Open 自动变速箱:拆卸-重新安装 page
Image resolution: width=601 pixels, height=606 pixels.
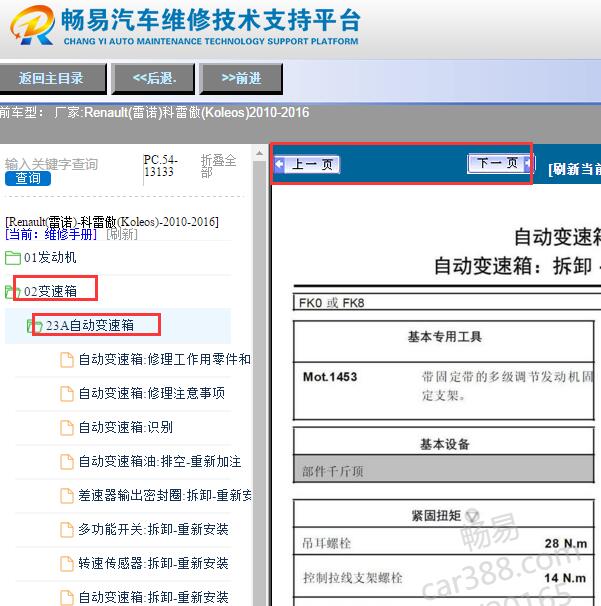tap(153, 597)
